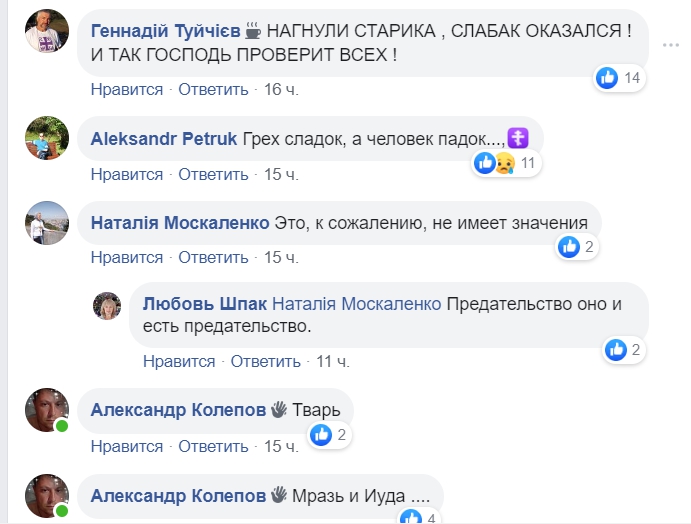Click Ответить under Aleksandr Petruk's comment
This screenshot has width=691, height=524.
pos(213,175)
